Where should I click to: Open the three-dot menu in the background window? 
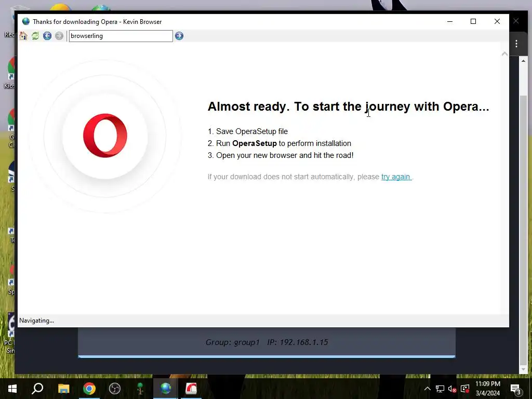click(x=516, y=44)
